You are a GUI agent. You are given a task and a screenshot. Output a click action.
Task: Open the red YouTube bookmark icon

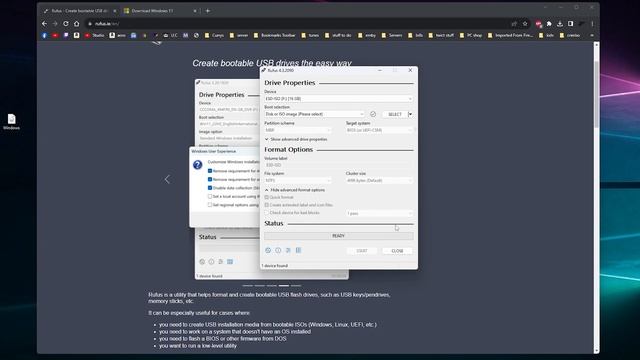(x=55, y=36)
